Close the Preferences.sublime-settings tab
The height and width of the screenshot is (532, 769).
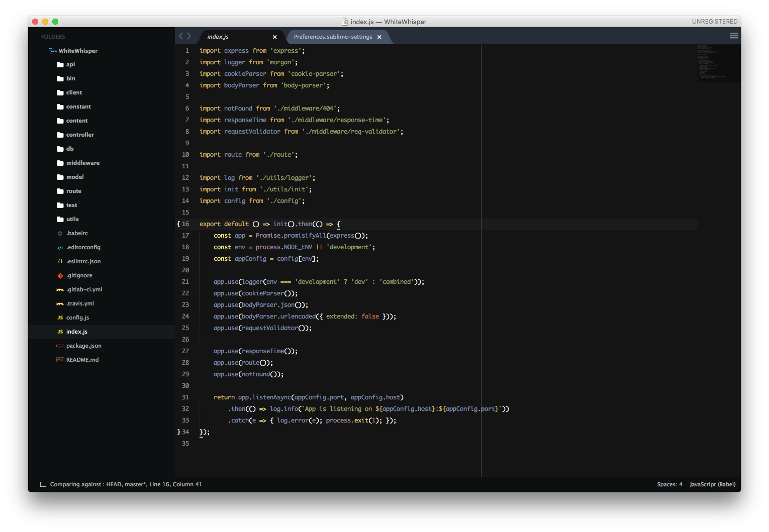379,37
